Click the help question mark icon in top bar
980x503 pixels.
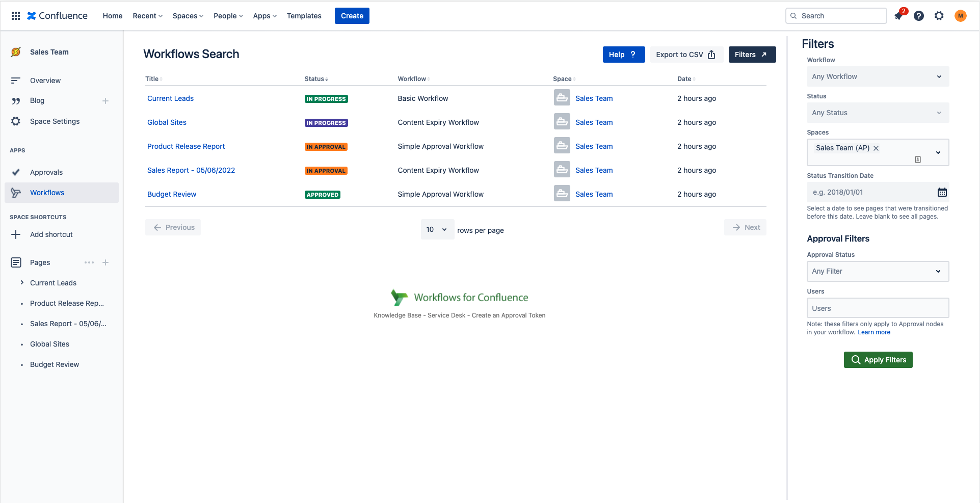[x=919, y=16]
